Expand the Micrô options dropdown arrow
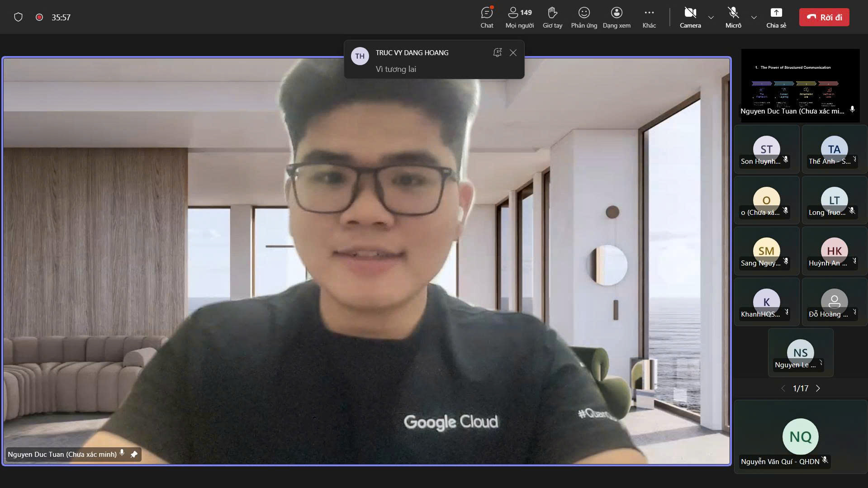Screen dimensions: 868x488 click(x=754, y=18)
